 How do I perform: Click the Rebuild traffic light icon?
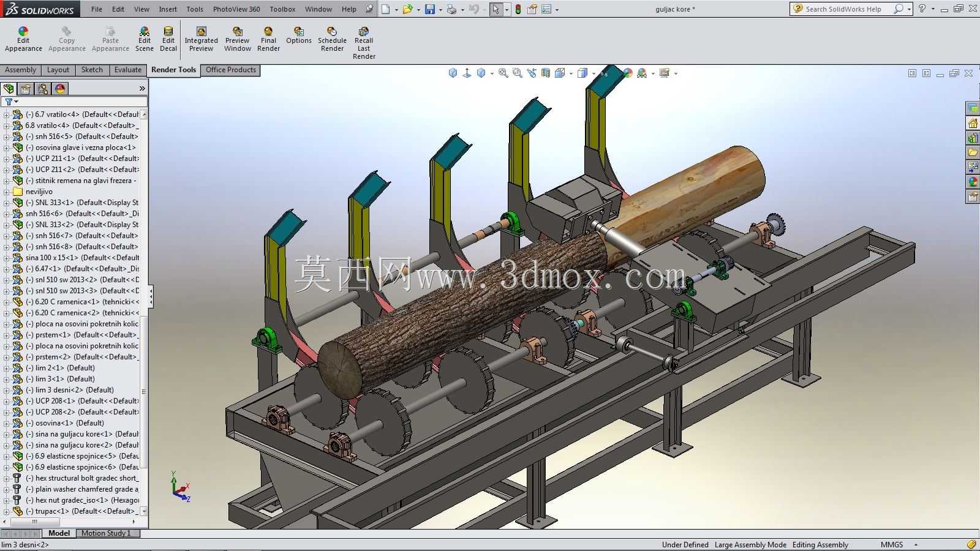tap(518, 9)
